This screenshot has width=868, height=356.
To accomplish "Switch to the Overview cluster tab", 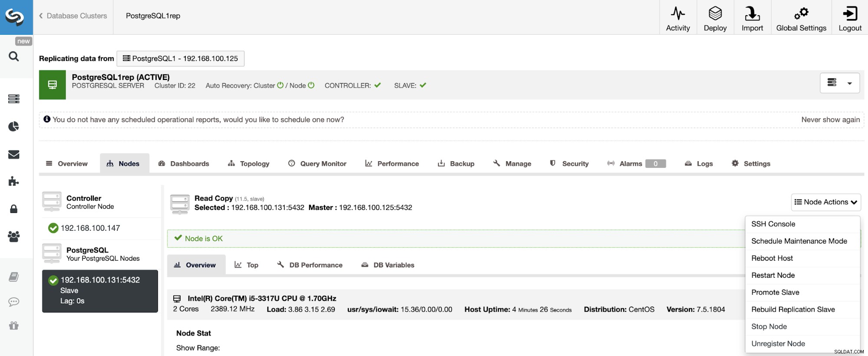I will 67,163.
